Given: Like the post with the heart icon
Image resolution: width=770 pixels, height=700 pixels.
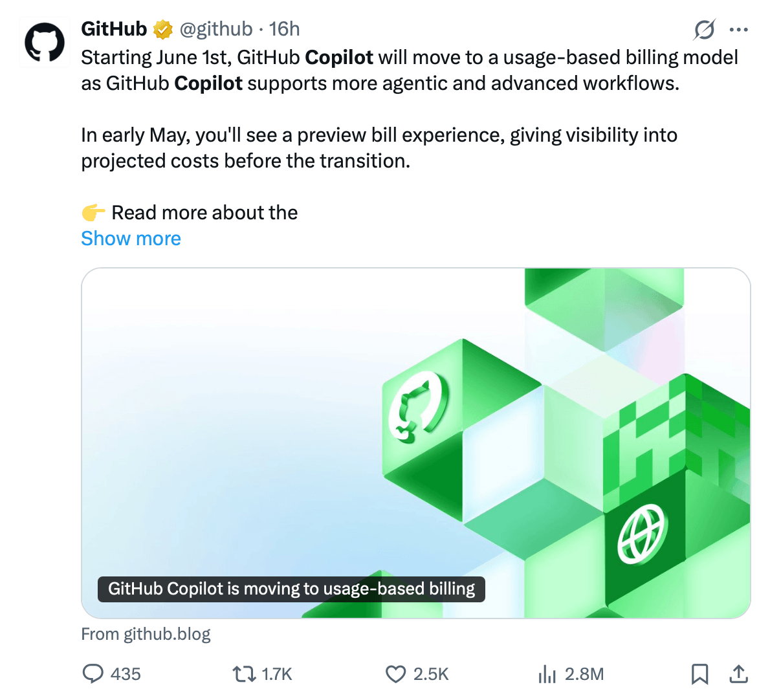Looking at the screenshot, I should [395, 674].
